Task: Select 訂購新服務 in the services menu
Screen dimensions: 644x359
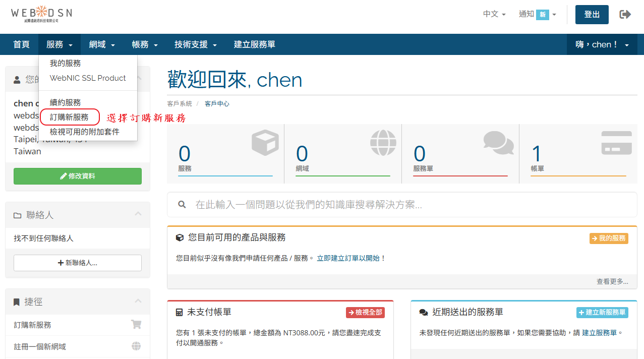Action: pos(69,117)
